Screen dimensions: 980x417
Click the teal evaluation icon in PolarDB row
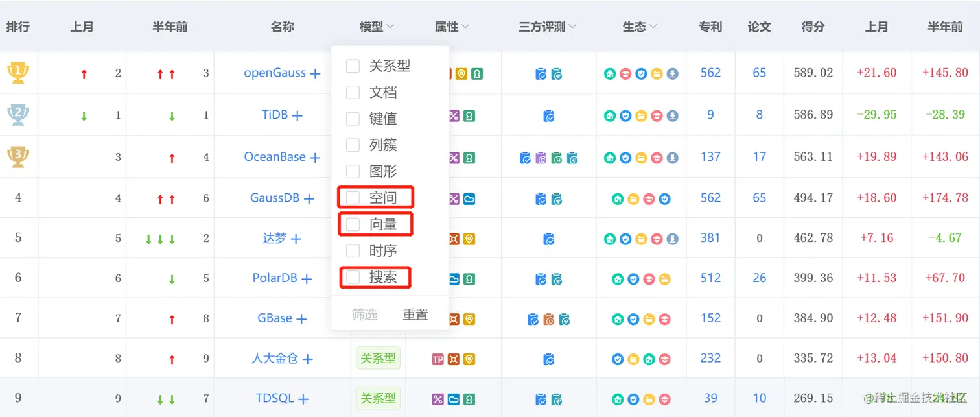[x=557, y=280]
